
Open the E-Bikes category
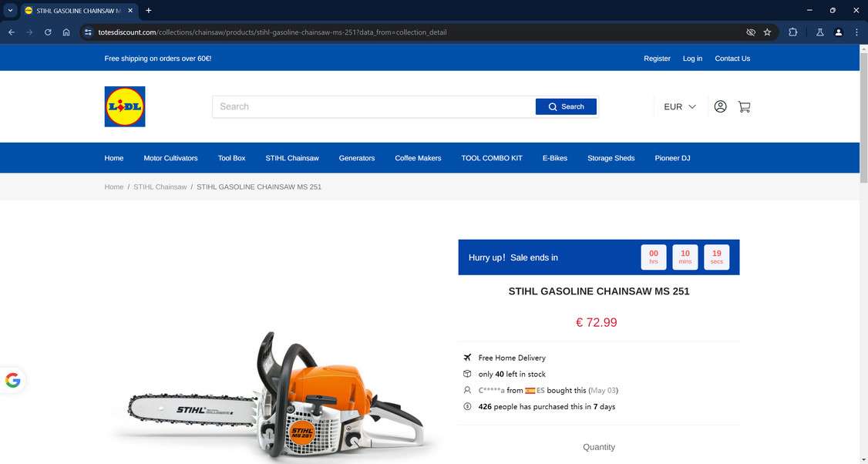[555, 158]
